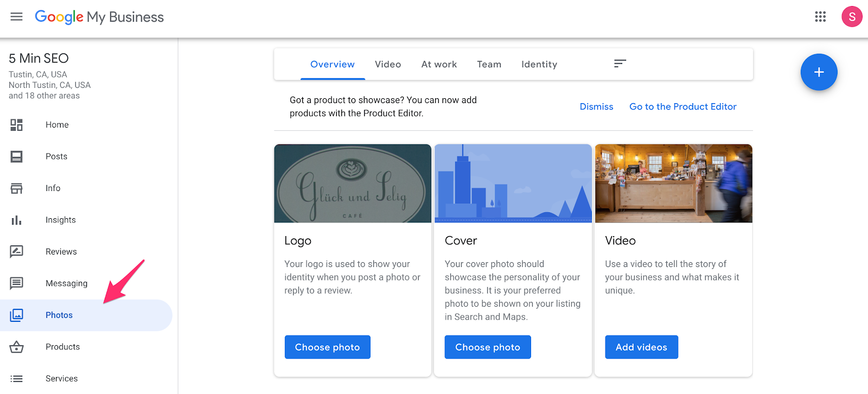This screenshot has width=868, height=394.
Task: Click the 'and 18 other areas' text
Action: point(44,96)
